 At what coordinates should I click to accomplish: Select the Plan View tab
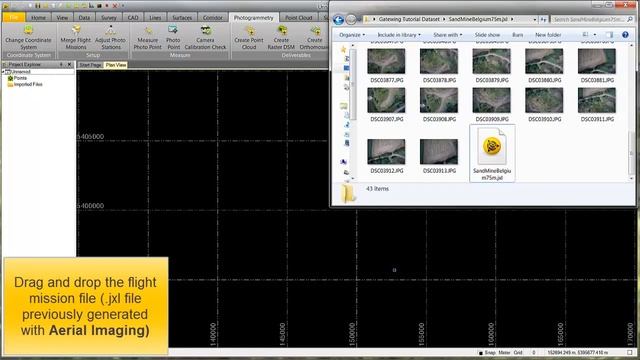pyautogui.click(x=116, y=65)
